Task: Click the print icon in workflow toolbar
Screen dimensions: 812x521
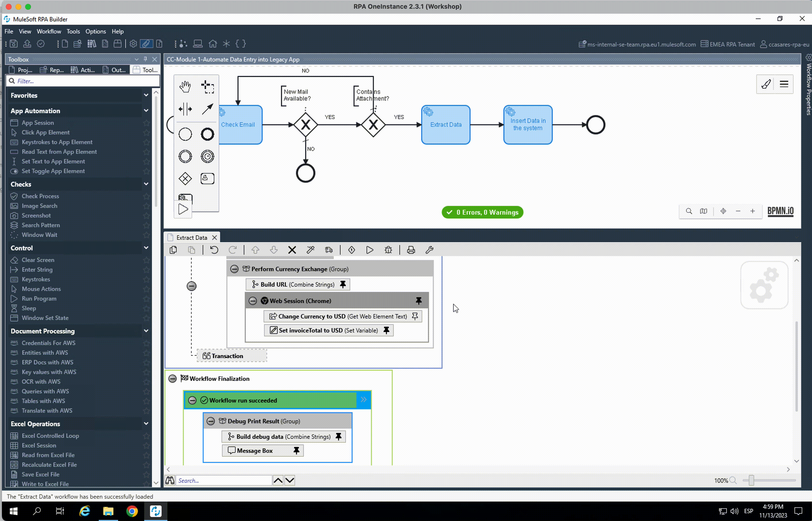Action: [x=411, y=250]
